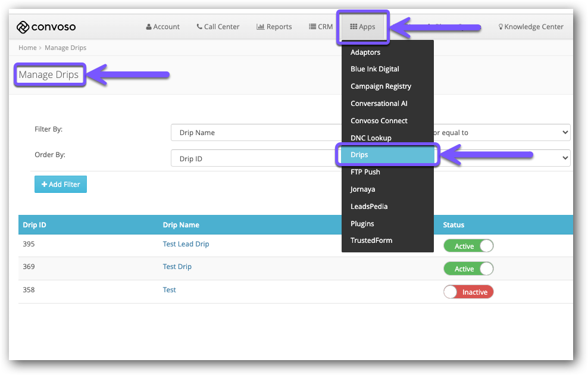Open the Knowledge Center link
This screenshot has width=588, height=375.
click(530, 27)
